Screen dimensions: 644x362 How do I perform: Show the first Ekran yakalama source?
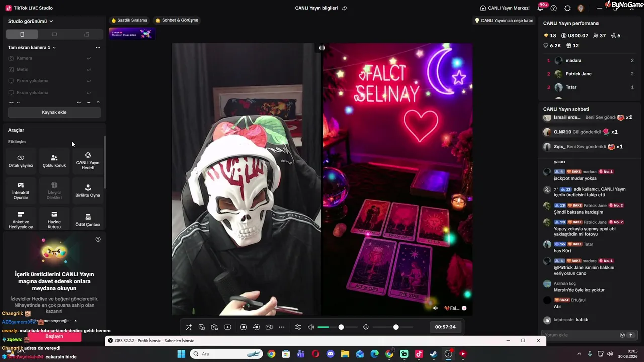pos(89,81)
